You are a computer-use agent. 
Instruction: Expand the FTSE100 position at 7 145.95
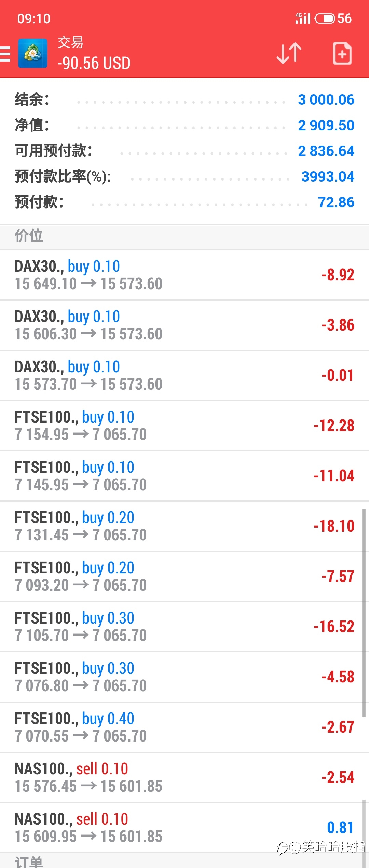tap(184, 476)
